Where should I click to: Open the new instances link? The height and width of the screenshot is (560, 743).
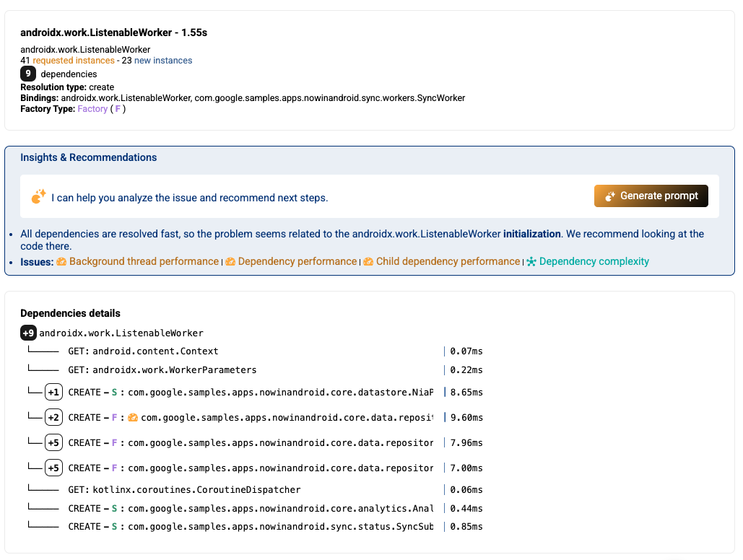(x=163, y=61)
